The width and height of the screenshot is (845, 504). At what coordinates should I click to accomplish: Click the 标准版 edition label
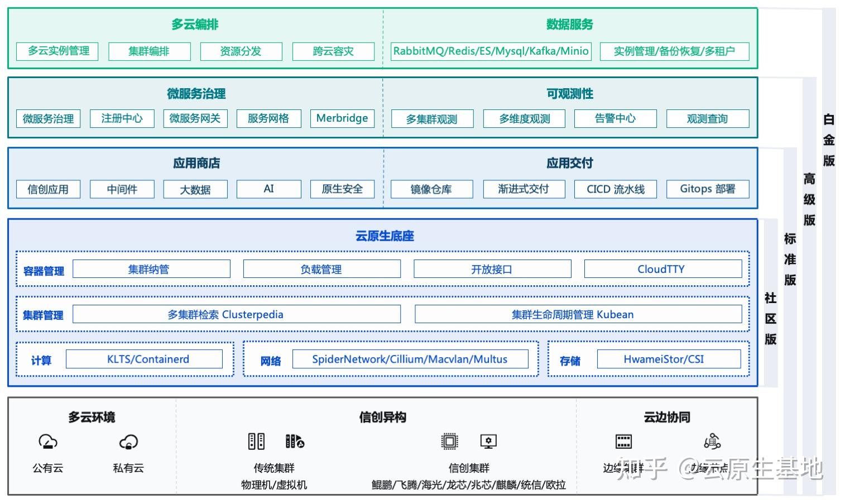(790, 259)
